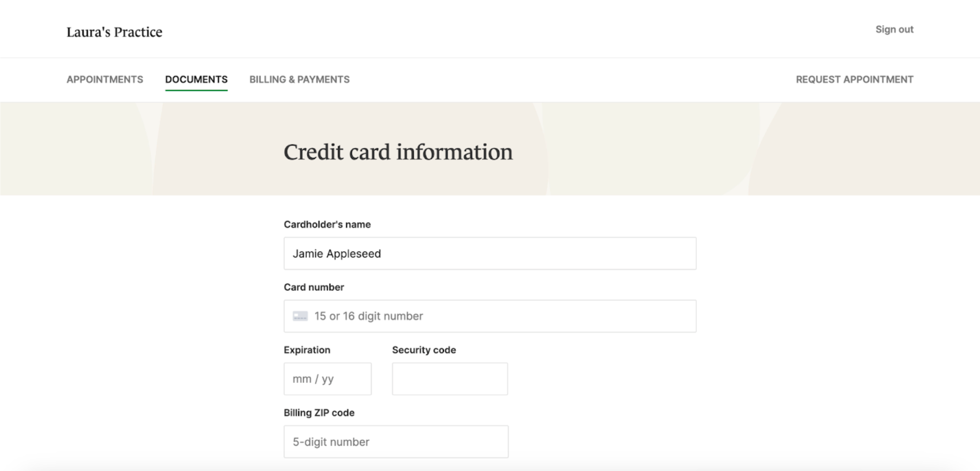Select the Documents tab
This screenshot has width=980, height=471.
tap(196, 79)
